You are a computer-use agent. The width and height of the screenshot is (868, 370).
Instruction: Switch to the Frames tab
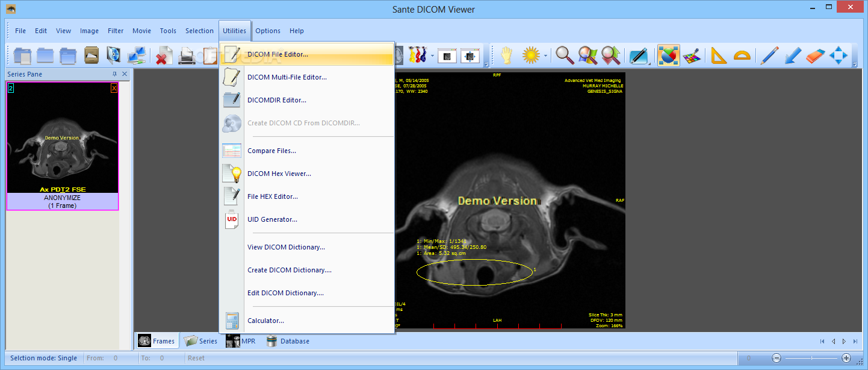[x=157, y=341]
